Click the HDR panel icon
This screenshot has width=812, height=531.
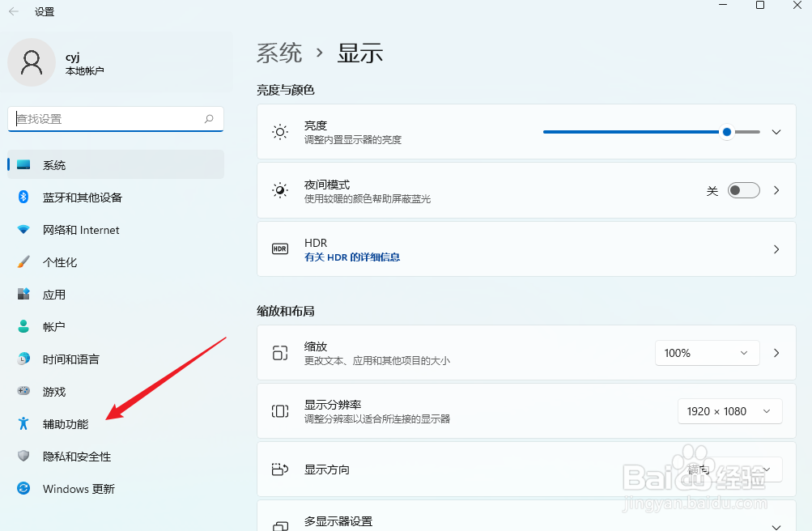(279, 249)
